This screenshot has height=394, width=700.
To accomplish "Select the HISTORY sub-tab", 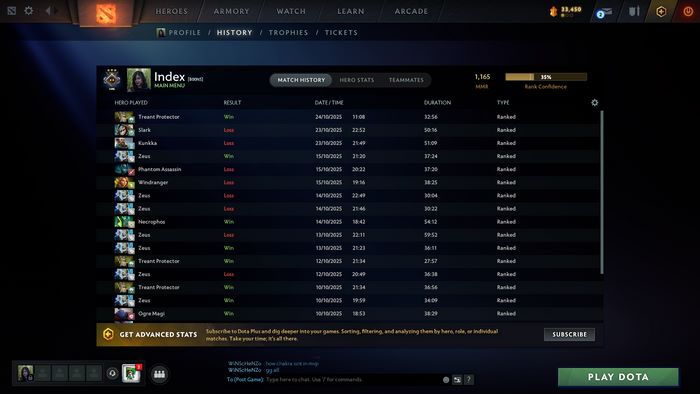I will 234,33.
